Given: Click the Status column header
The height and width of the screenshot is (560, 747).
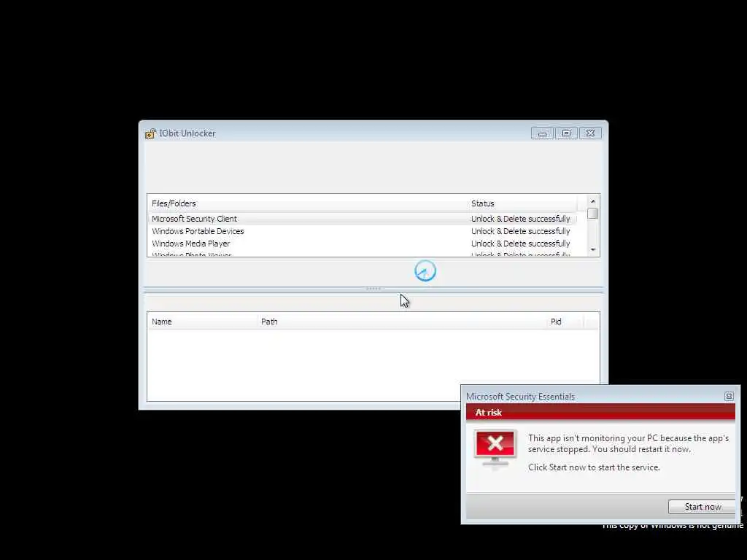Looking at the screenshot, I should tap(522, 203).
